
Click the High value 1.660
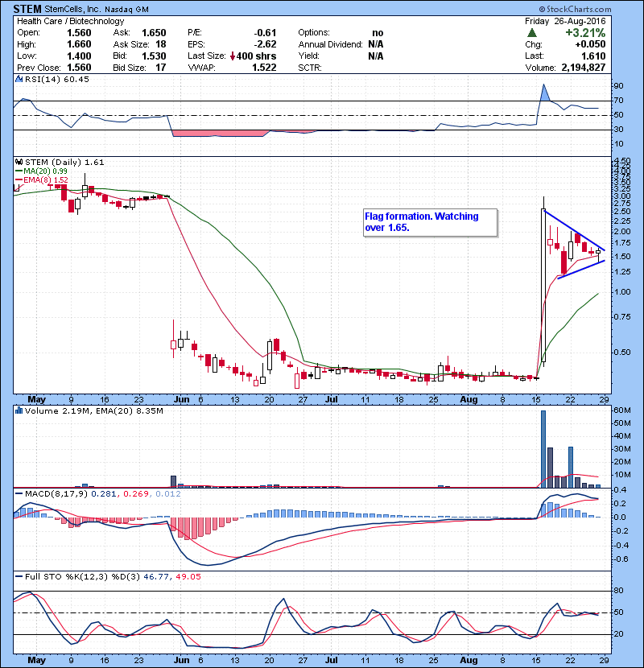click(79, 44)
